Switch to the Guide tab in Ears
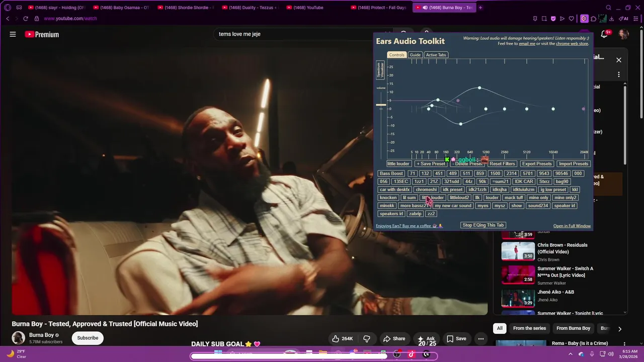The width and height of the screenshot is (644, 362). 415,55
